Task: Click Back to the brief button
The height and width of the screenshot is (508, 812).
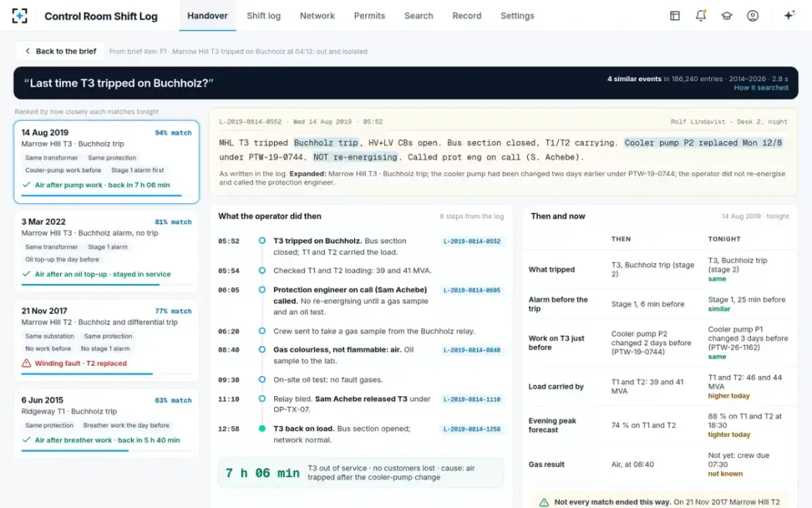Action: [x=60, y=51]
